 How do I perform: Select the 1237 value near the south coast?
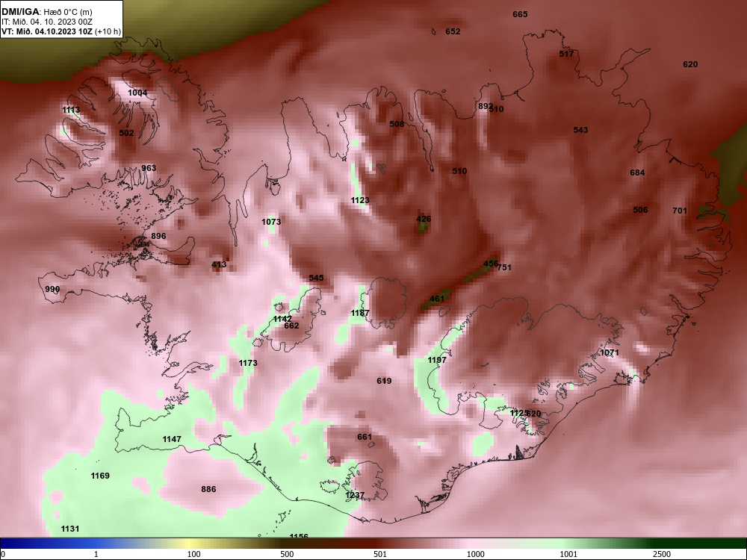click(354, 495)
